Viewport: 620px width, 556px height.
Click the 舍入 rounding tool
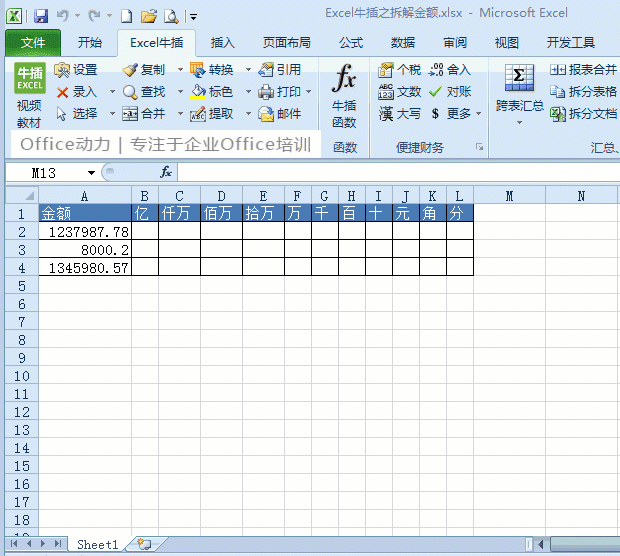pyautogui.click(x=449, y=70)
